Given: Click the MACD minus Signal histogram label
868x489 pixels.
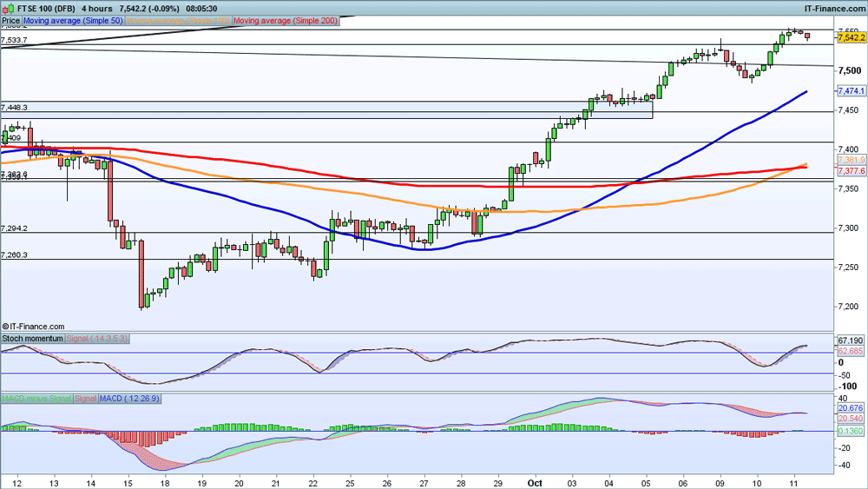Looking at the screenshot, I should (36, 398).
